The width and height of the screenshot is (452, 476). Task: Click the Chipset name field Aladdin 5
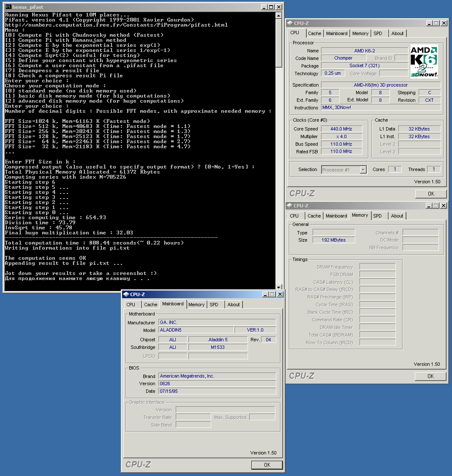point(218,340)
